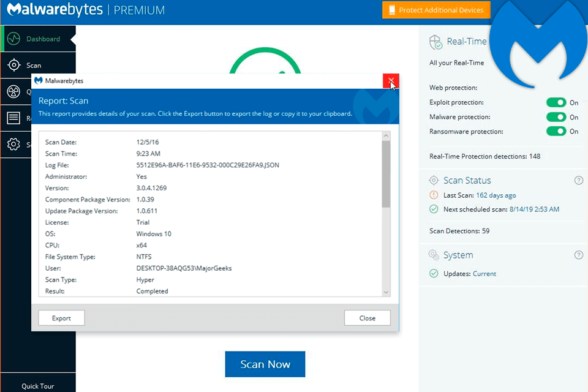Open the Scan menu item
Viewport: 588px width, 392px height.
[38, 65]
